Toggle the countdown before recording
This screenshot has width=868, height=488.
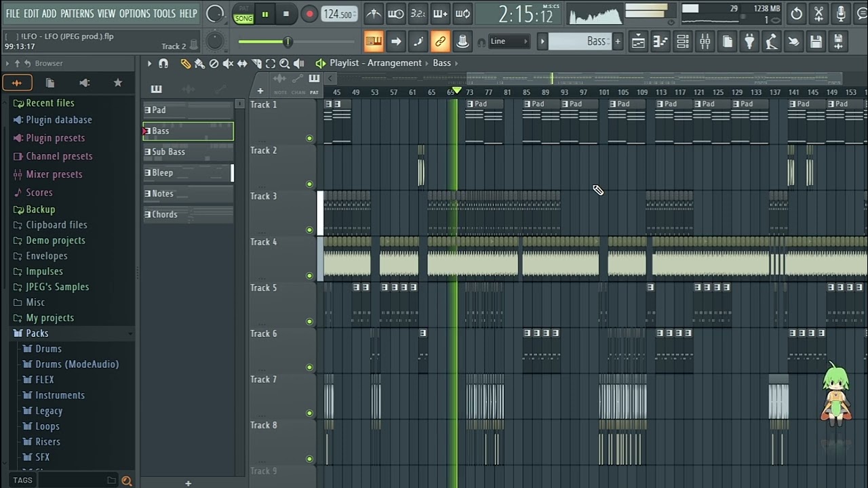pos(418,14)
